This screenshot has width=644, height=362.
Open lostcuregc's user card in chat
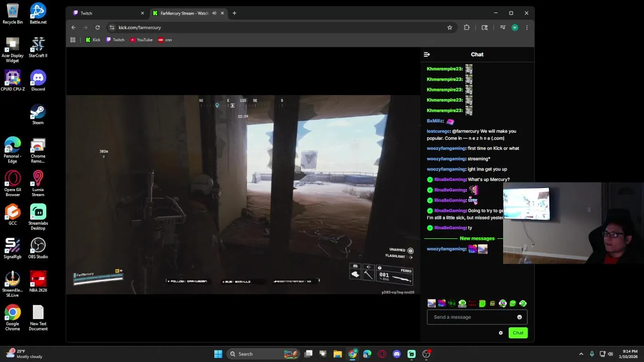[438, 131]
